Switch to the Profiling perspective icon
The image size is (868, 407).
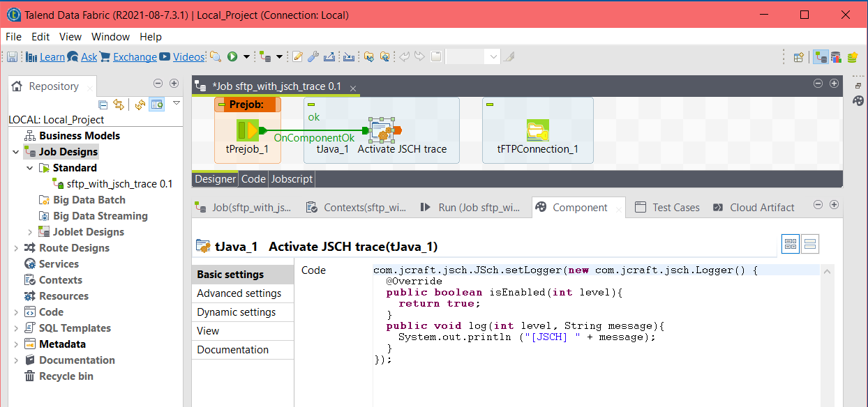(835, 57)
